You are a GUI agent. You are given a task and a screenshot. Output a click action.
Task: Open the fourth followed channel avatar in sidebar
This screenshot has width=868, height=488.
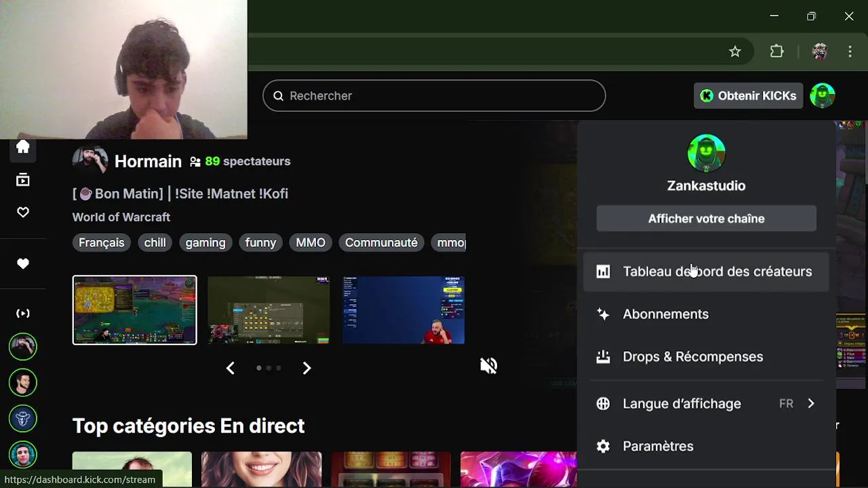click(23, 454)
